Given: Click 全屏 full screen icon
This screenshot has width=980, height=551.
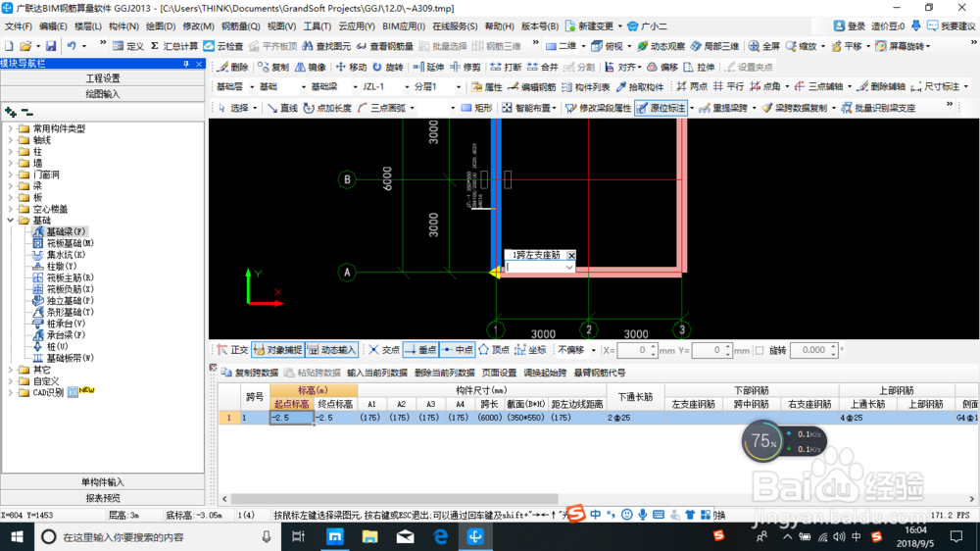Looking at the screenshot, I should tap(763, 46).
